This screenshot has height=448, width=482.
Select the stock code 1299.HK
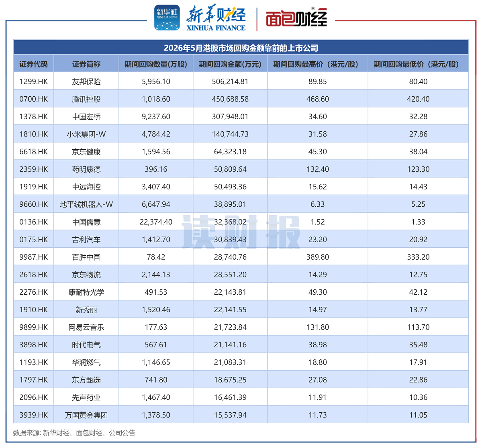coord(34,81)
